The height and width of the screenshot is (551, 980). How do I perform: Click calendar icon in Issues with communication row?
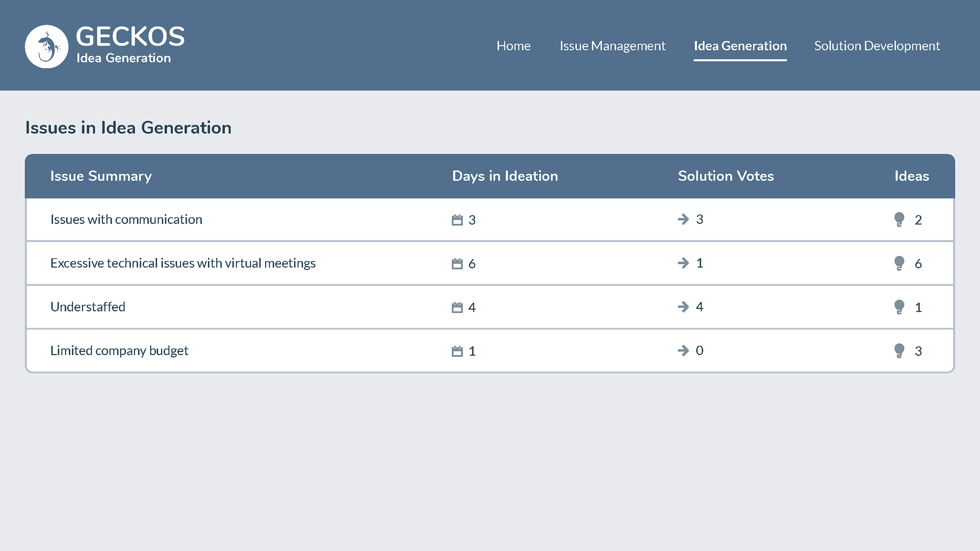pos(457,220)
